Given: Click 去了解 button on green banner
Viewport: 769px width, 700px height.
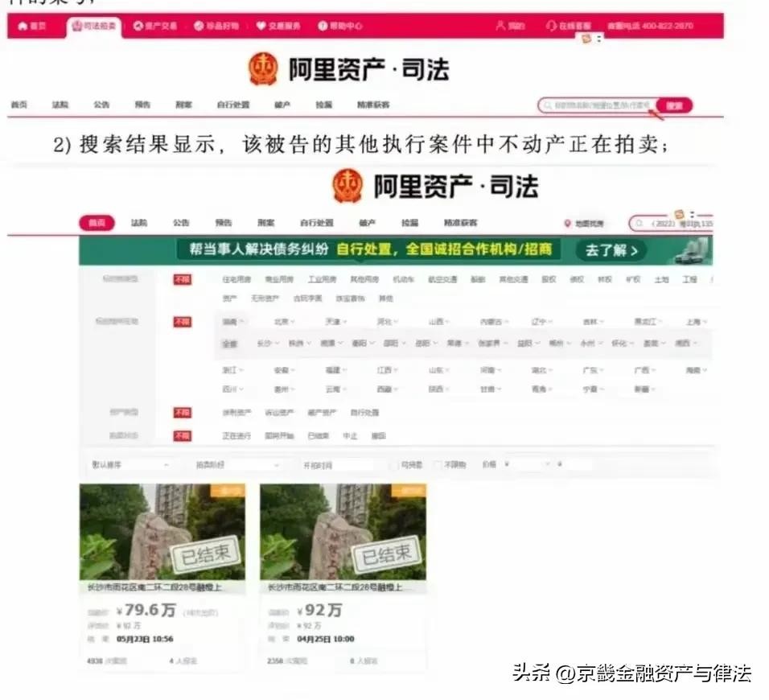Looking at the screenshot, I should (x=611, y=250).
